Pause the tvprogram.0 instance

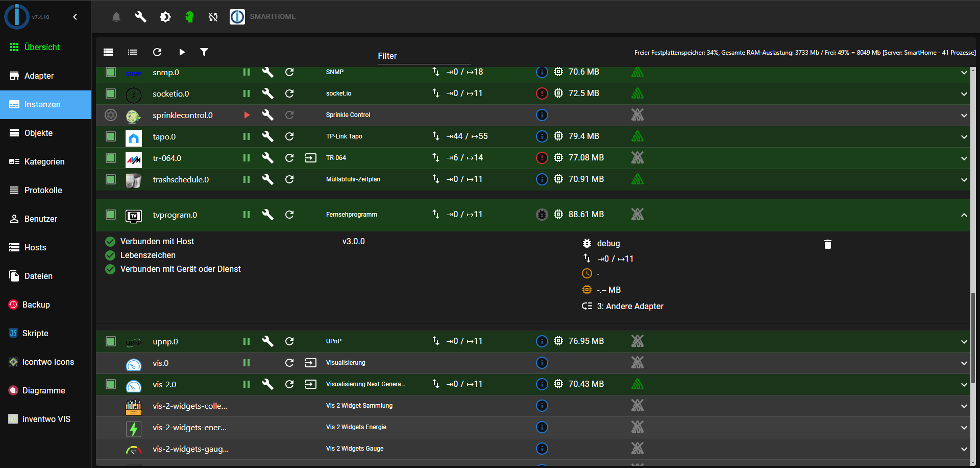tap(247, 215)
